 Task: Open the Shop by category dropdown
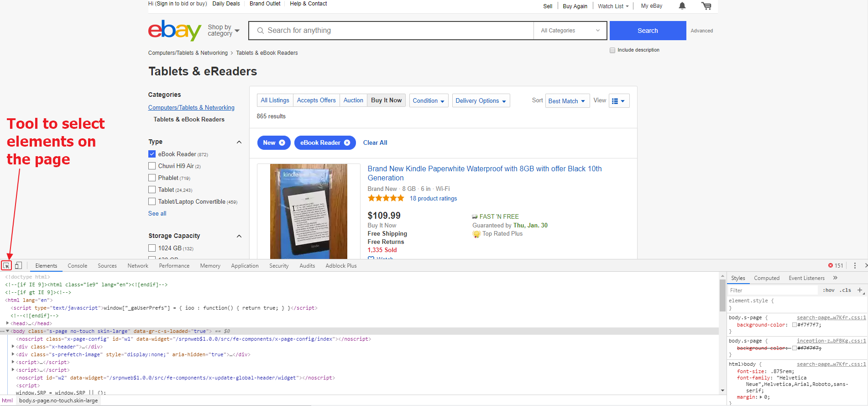pos(224,31)
